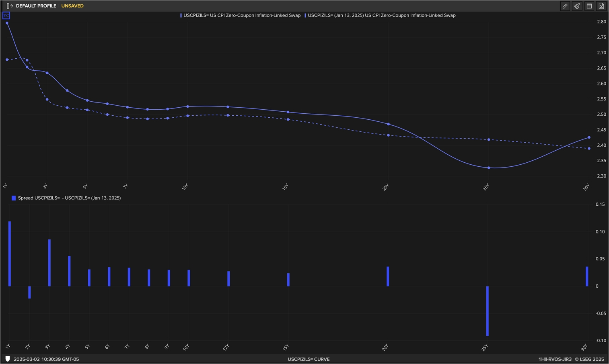Select the 15Y spread bar
Viewport: 609px width, 364px height.
tap(288, 280)
